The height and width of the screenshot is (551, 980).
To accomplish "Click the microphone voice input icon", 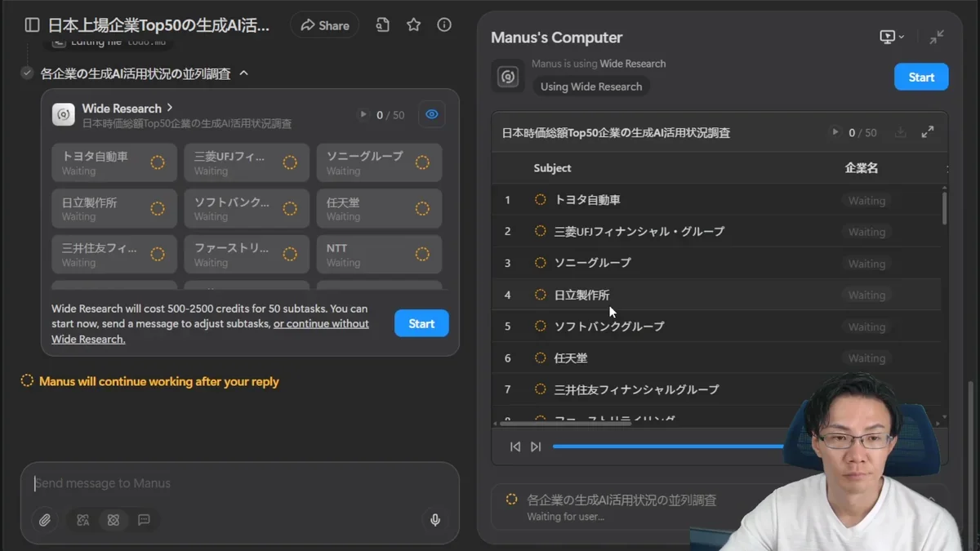I will [x=435, y=520].
